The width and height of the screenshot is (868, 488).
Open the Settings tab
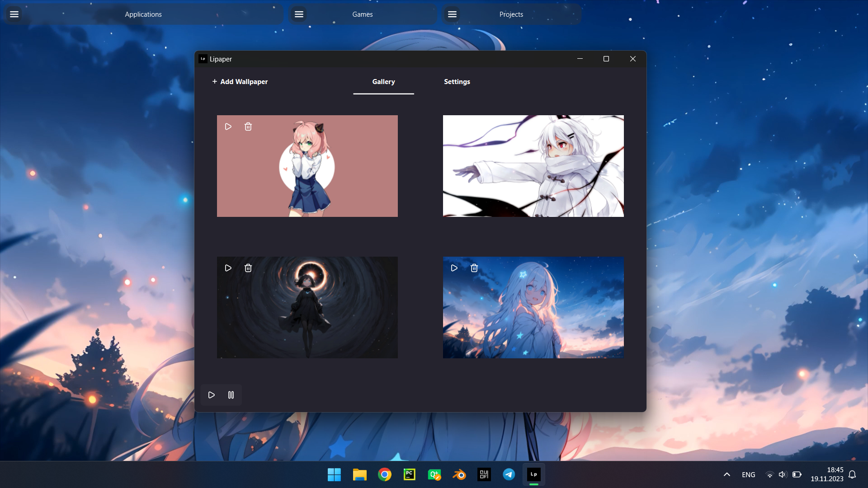[457, 82]
